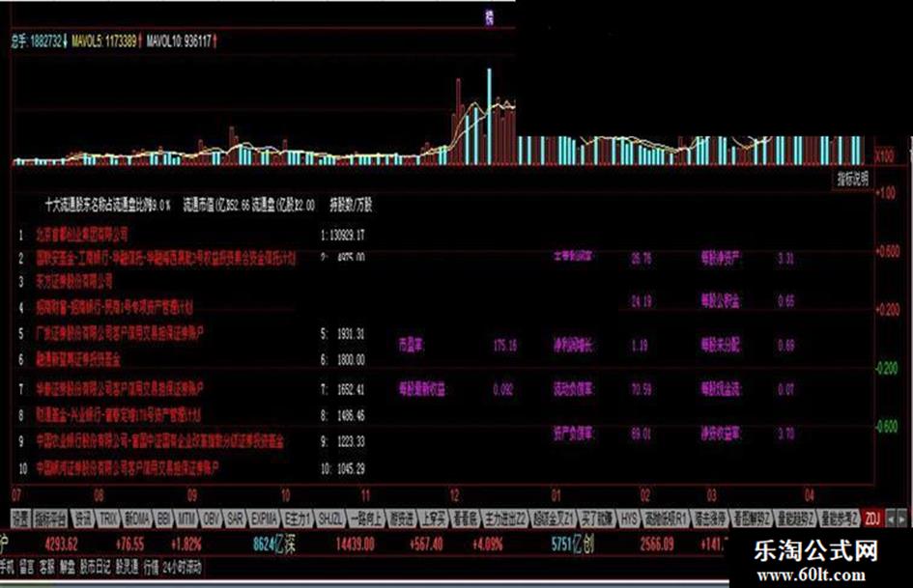Open 股灵通 in the bottom bar

127,568
